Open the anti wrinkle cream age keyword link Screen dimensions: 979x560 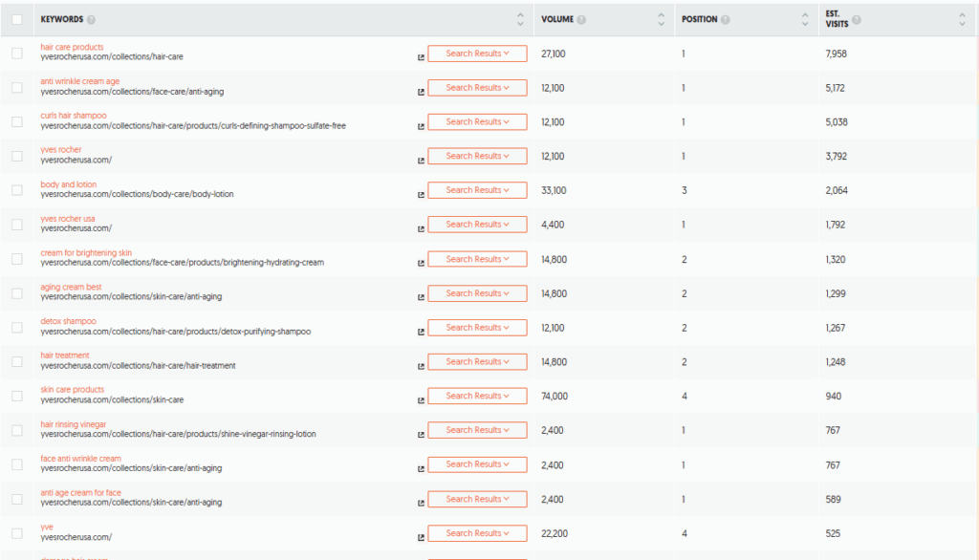coord(80,81)
